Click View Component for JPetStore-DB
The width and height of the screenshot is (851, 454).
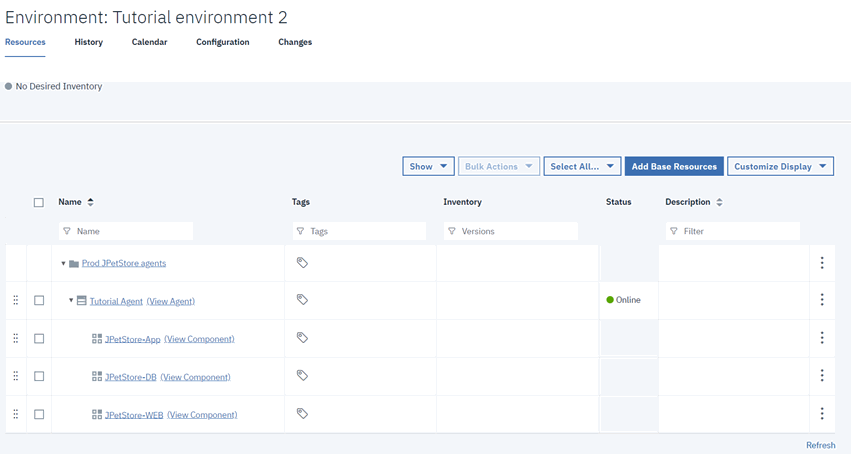click(x=195, y=377)
